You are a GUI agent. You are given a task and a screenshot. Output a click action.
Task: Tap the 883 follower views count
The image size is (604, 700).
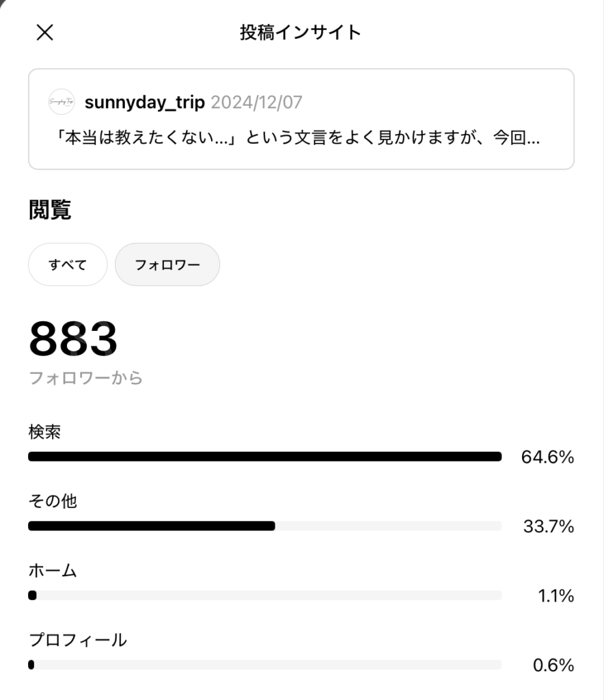point(72,338)
